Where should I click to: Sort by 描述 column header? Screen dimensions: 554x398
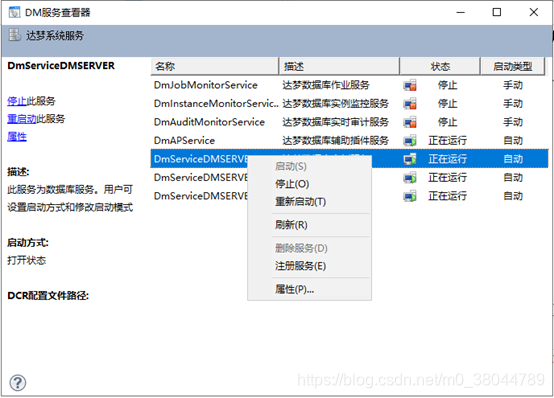point(339,66)
